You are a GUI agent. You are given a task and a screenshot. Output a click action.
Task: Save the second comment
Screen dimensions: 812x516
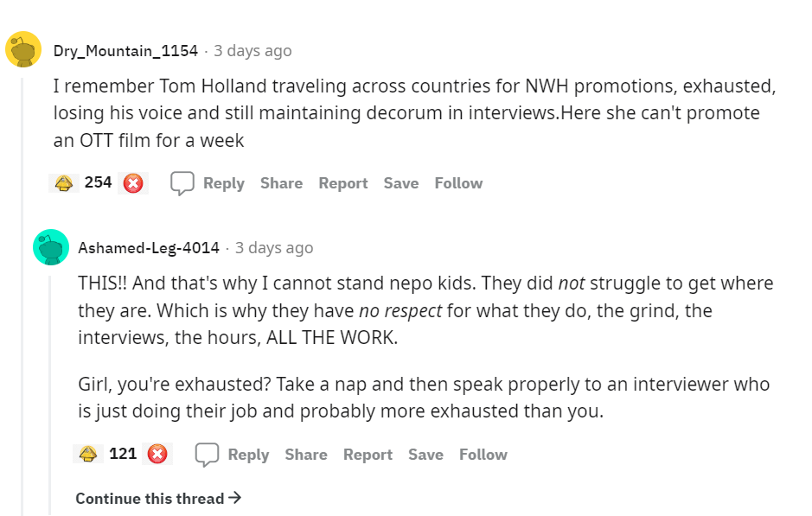[425, 455]
